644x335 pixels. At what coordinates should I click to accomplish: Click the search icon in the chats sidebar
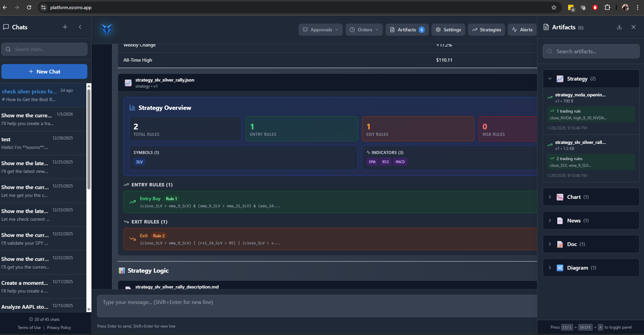coord(8,49)
